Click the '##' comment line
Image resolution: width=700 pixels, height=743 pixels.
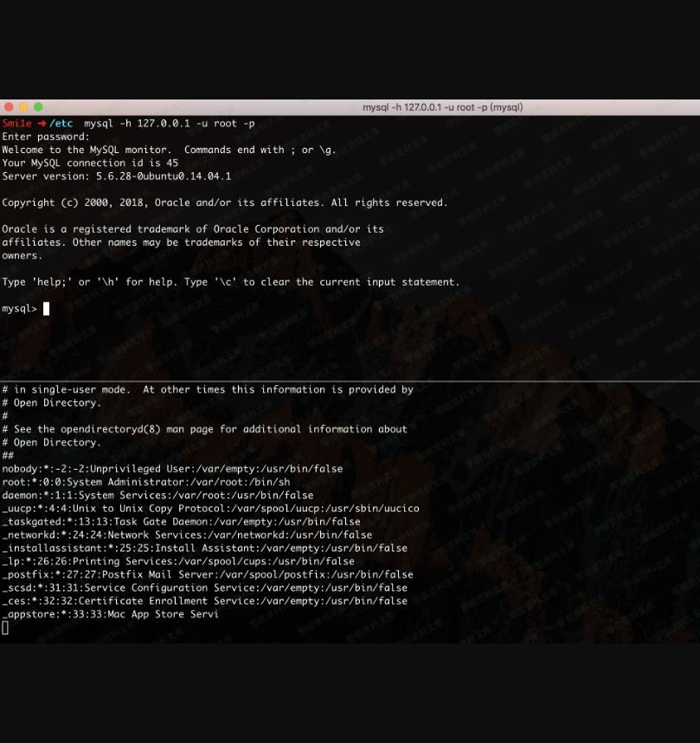[8, 456]
